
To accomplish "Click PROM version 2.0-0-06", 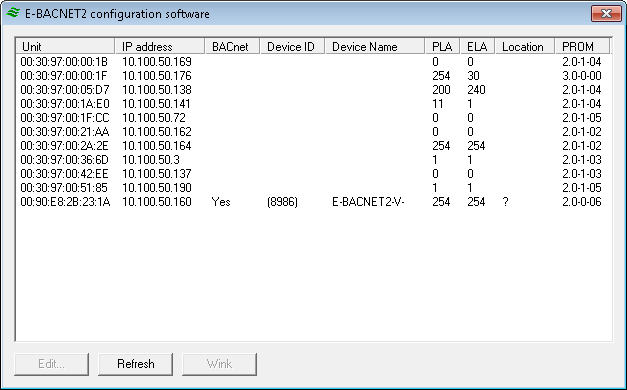I will coord(582,202).
